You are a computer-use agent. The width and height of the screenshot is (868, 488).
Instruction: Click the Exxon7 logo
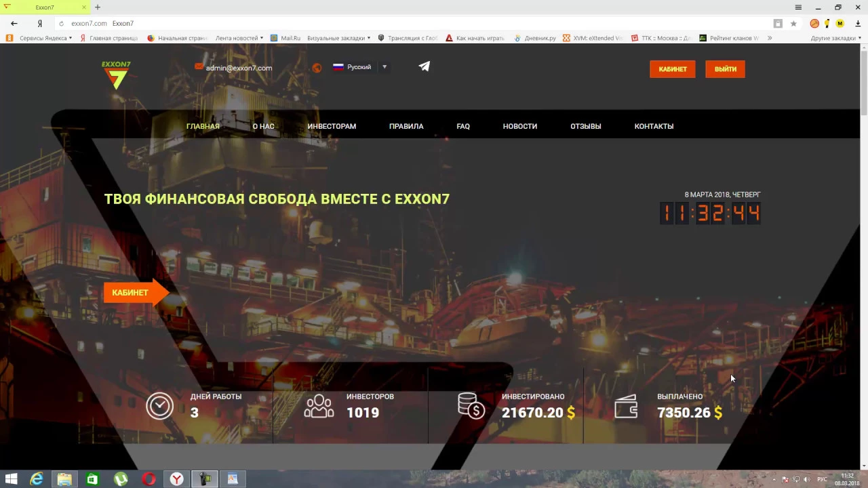(x=116, y=75)
